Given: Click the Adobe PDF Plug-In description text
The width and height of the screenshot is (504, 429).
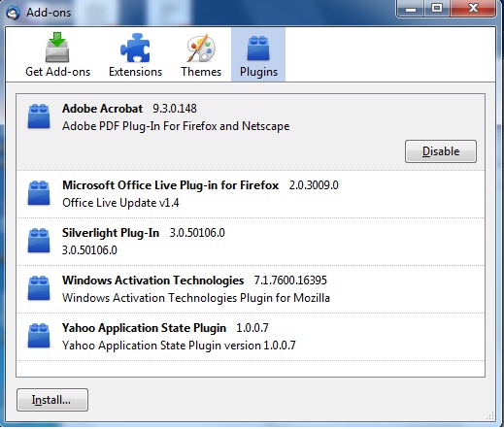Looking at the screenshot, I should (x=176, y=126).
